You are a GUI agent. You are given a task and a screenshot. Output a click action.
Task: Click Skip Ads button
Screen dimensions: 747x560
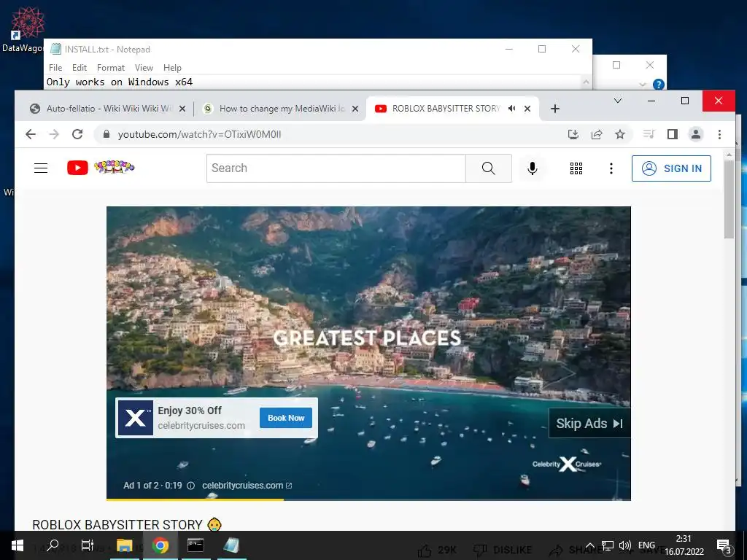pyautogui.click(x=589, y=424)
